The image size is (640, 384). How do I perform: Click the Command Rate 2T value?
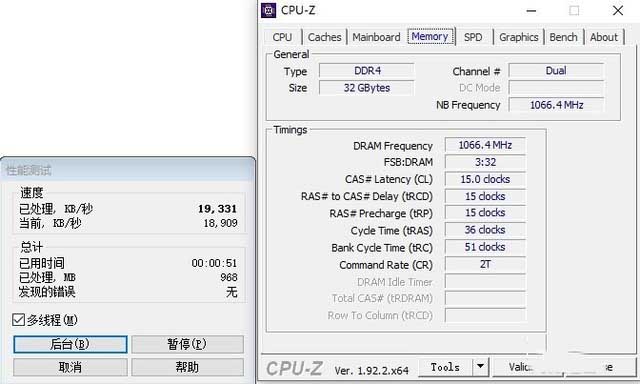point(485,264)
